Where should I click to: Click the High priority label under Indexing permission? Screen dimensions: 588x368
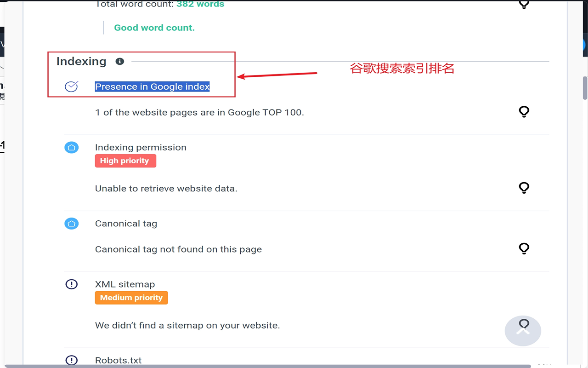[x=125, y=161]
